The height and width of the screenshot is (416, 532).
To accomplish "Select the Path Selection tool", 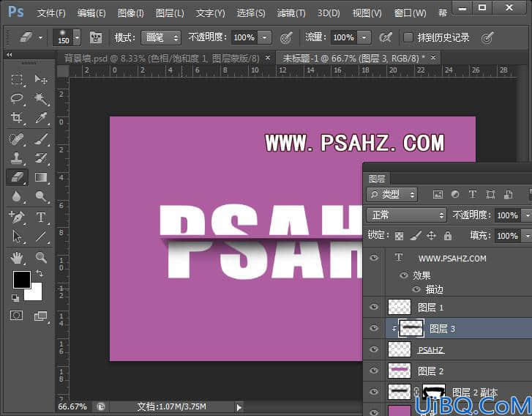I will [17, 237].
